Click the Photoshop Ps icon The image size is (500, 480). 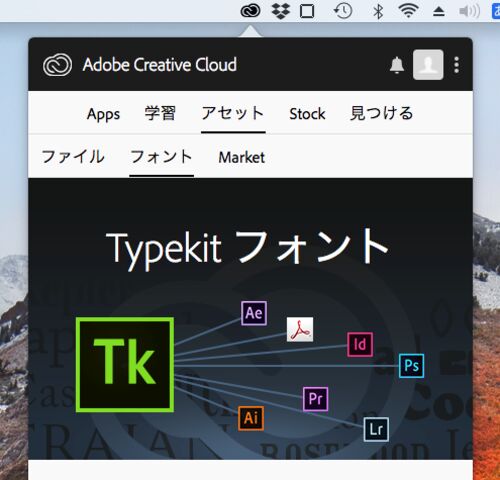[x=412, y=366]
